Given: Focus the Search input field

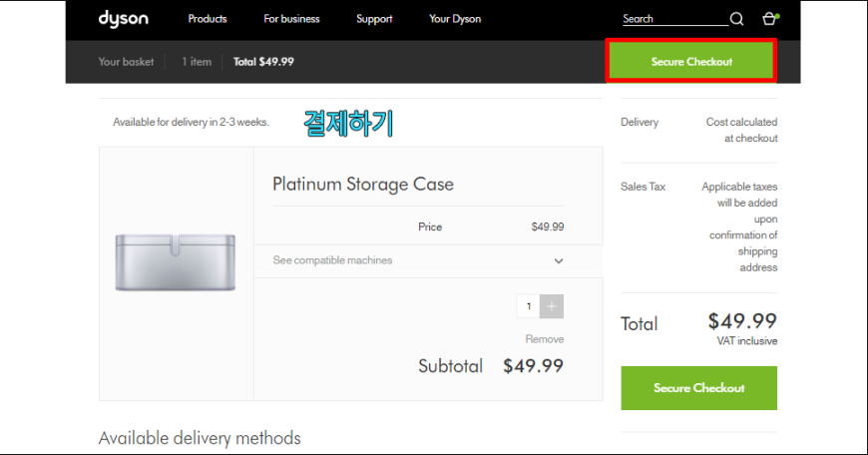Looking at the screenshot, I should coord(674,19).
